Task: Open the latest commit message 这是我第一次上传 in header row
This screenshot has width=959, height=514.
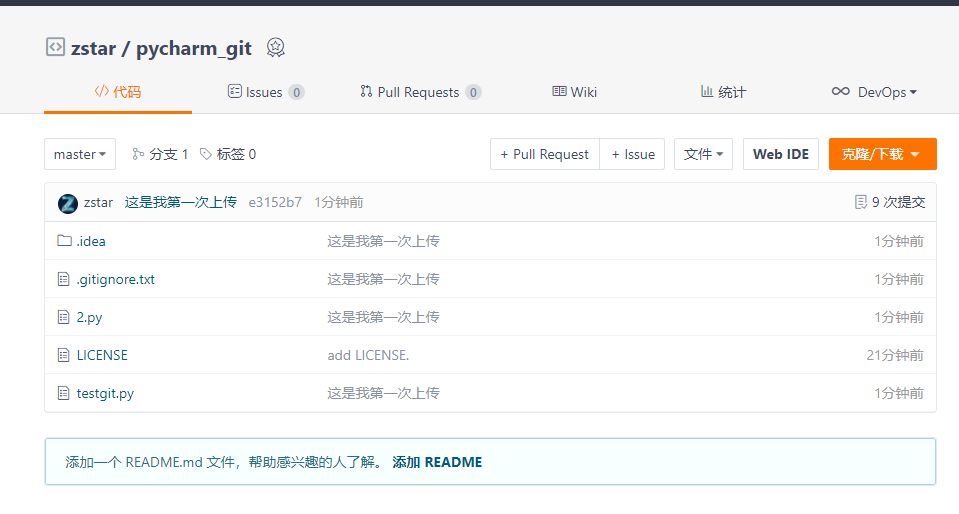Action: tap(180, 202)
